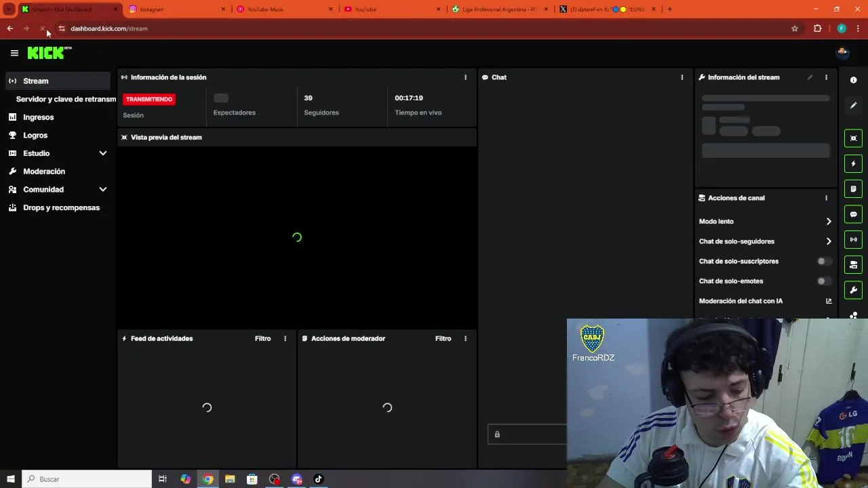This screenshot has width=868, height=488.
Task: Switch to Liga Profesional Argentina tab
Action: click(500, 9)
